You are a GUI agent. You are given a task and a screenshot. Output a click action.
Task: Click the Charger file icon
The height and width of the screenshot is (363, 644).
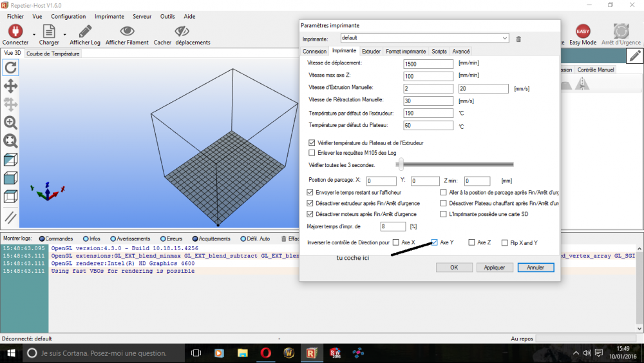(49, 31)
